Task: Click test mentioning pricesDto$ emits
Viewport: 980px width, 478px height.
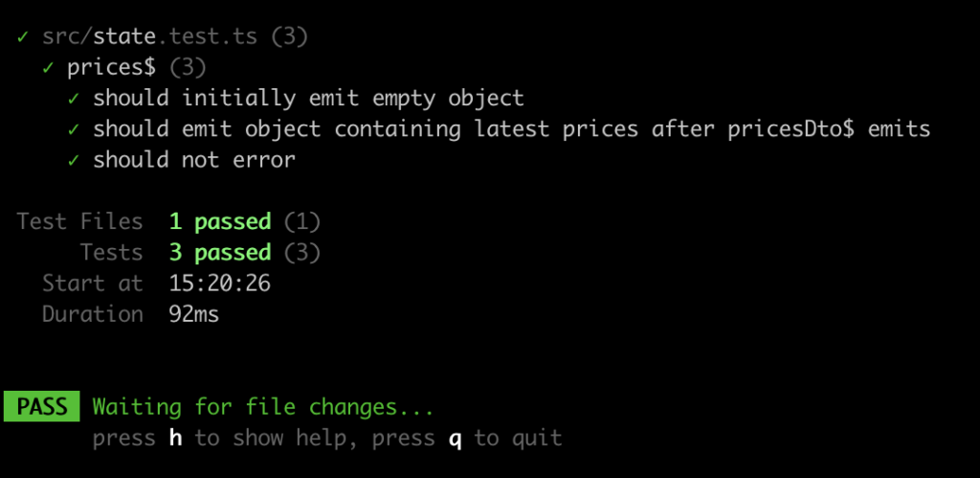Action: tap(511, 129)
